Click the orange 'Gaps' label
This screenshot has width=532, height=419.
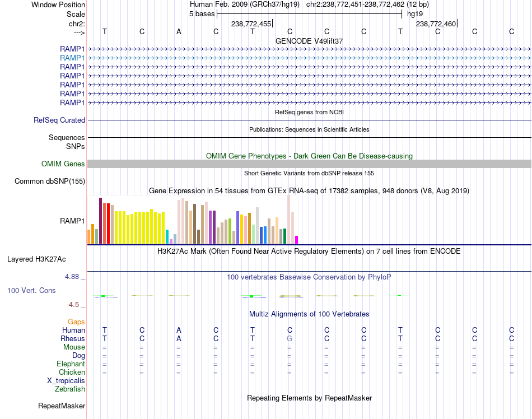tap(76, 322)
